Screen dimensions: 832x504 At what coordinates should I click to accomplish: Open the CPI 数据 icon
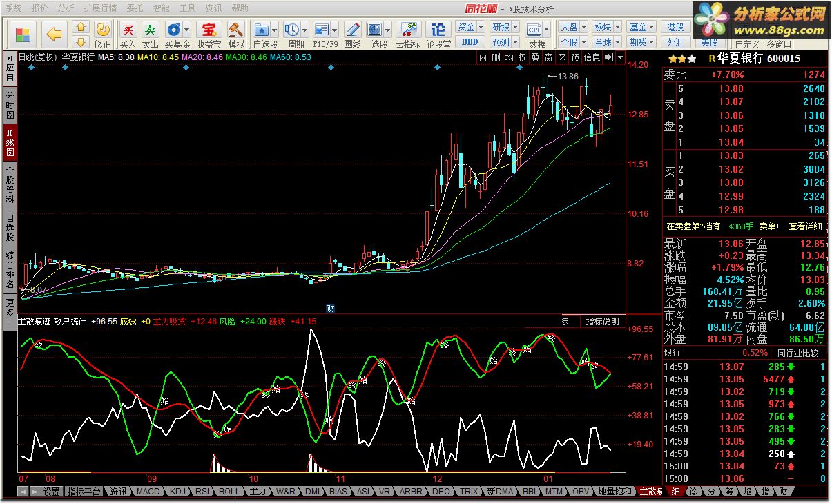tap(534, 29)
